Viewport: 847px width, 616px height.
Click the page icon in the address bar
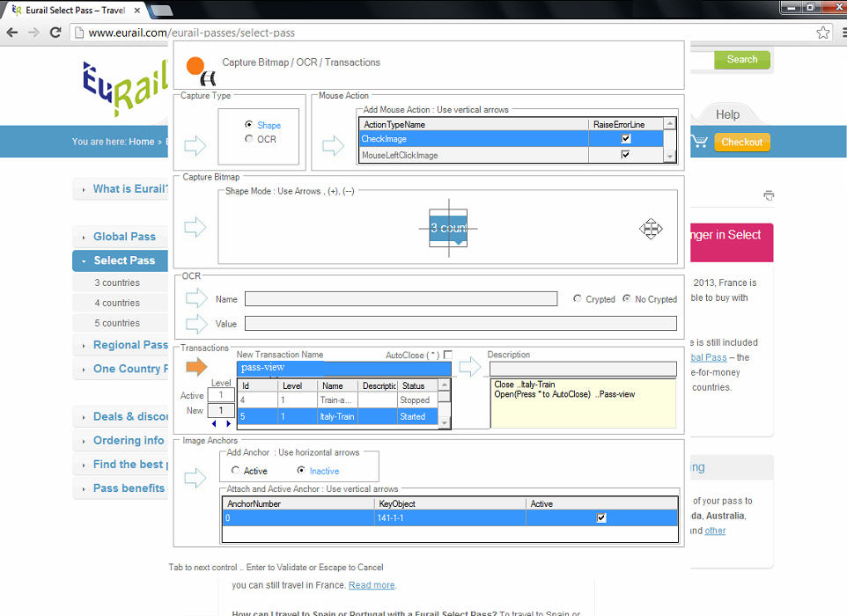79,33
